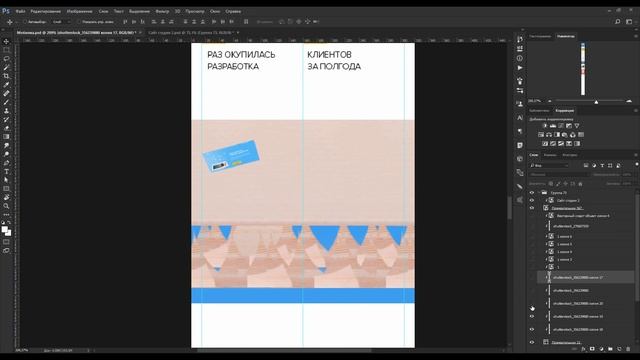Hide the Сайт студии 2 layer
Screen dimensions: 640x360
click(532, 200)
